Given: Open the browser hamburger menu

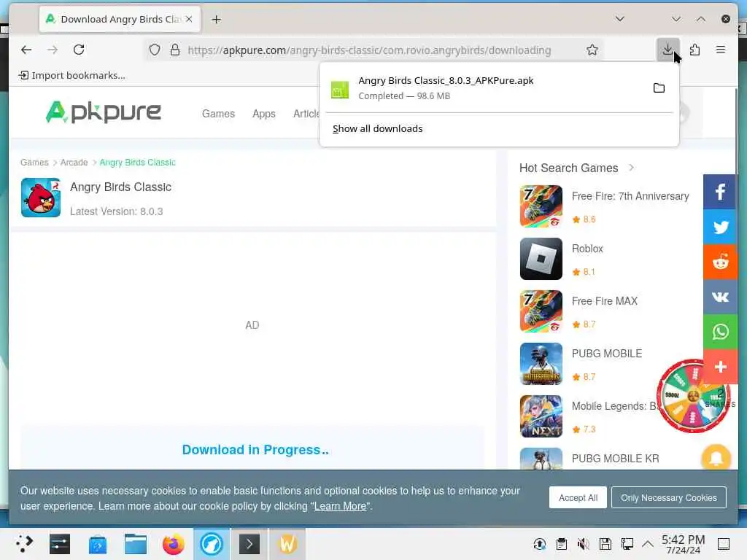Looking at the screenshot, I should [x=720, y=50].
